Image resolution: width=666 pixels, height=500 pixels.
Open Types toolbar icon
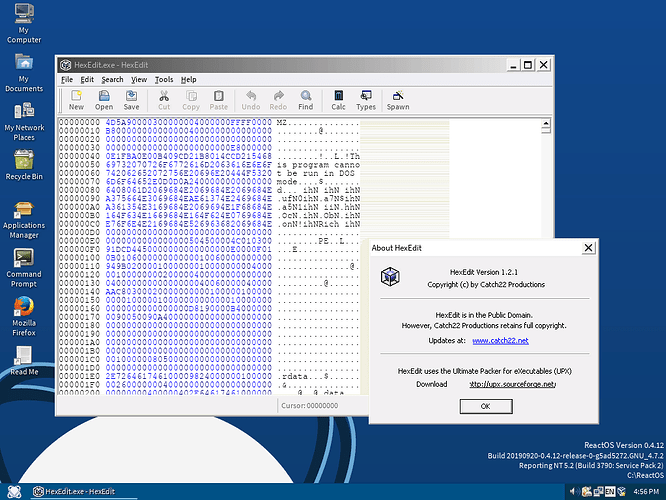[366, 100]
